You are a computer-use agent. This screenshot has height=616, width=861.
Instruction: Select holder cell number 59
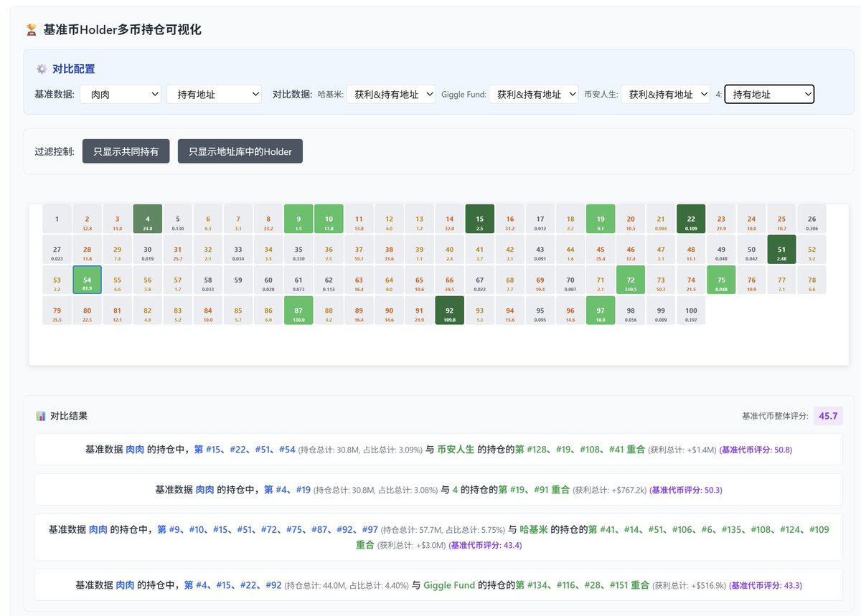click(x=238, y=280)
